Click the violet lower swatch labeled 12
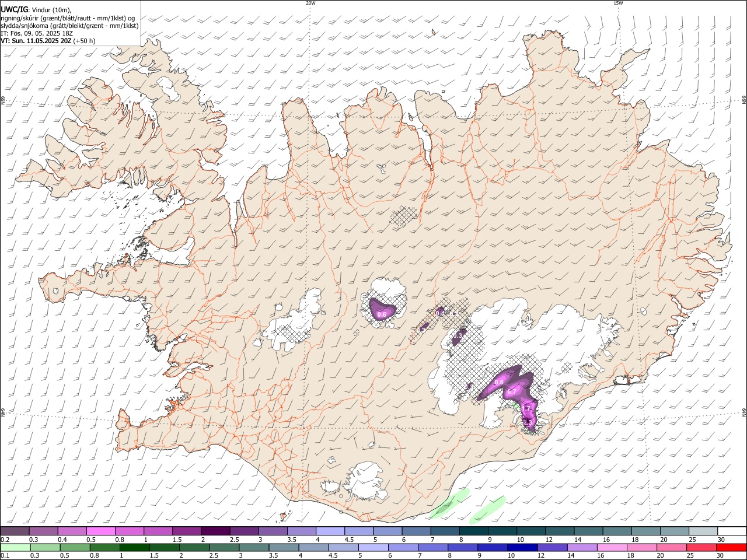Viewport: 747px width, 560px height. coord(553,547)
